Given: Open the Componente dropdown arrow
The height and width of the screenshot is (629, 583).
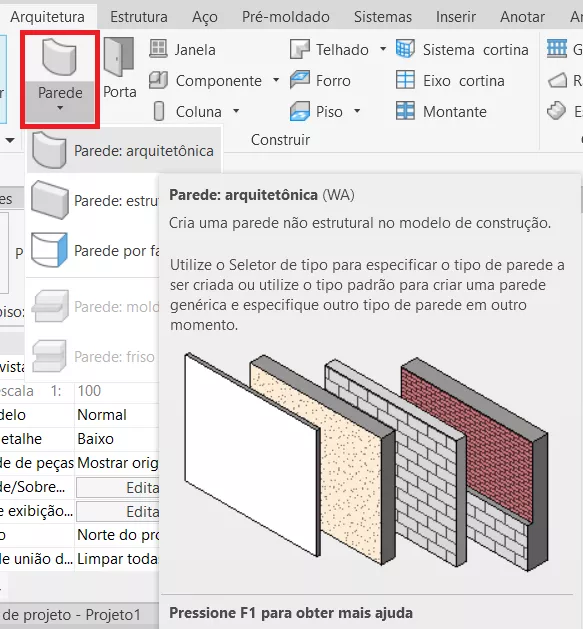Looking at the screenshot, I should 276,80.
